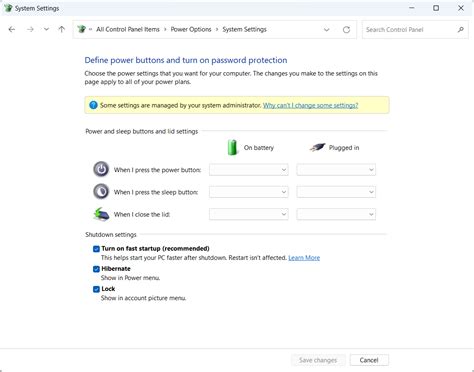
Task: Expand the address bar history dropdown
Action: [327, 29]
